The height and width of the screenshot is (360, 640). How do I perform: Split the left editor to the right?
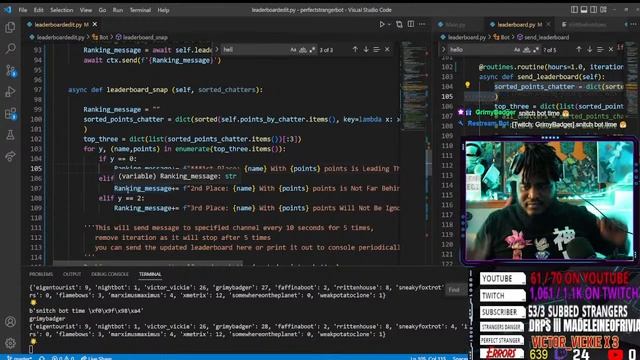click(x=411, y=24)
